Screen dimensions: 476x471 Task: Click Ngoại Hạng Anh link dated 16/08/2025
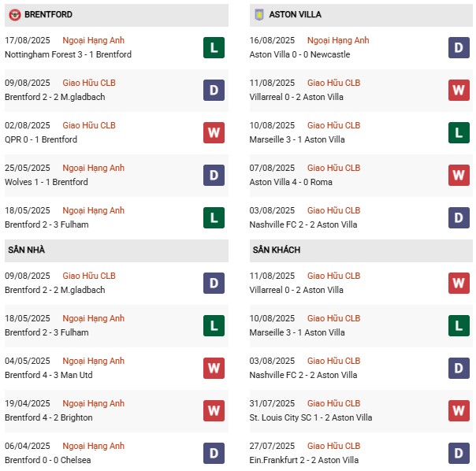tap(338, 40)
